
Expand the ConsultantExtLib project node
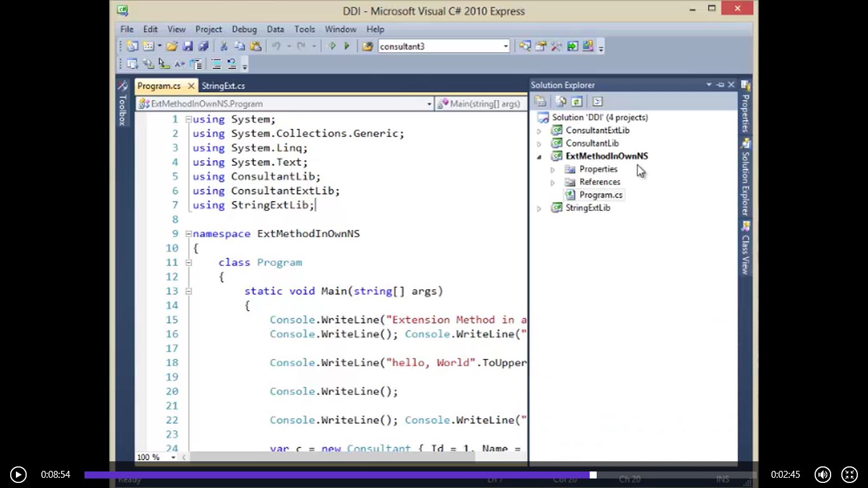point(539,131)
